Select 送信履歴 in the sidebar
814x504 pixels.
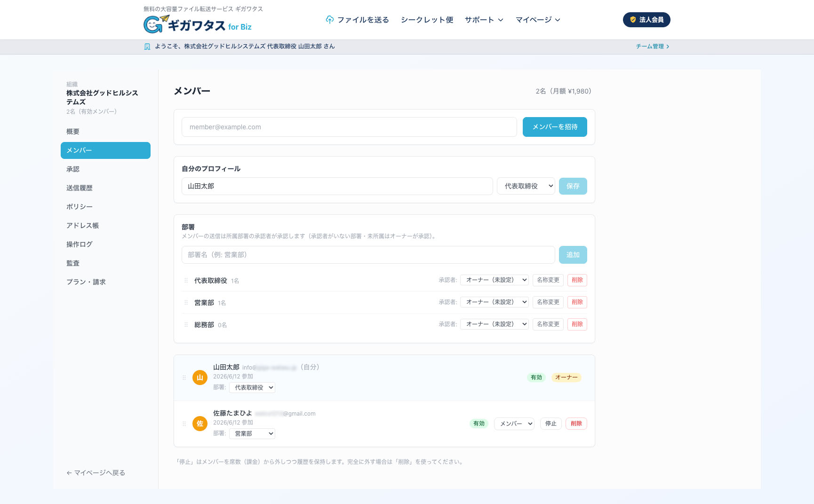[x=105, y=188]
